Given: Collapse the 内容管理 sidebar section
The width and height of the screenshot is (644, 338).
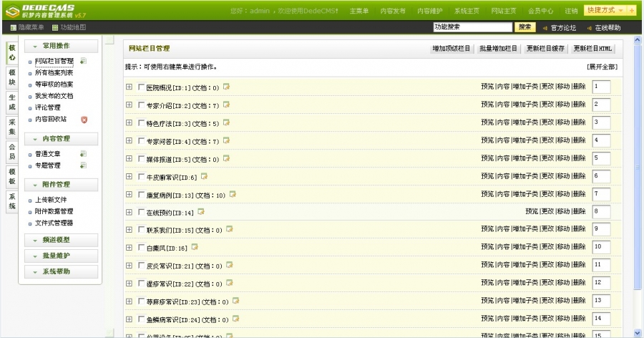Looking at the screenshot, I should (62, 139).
